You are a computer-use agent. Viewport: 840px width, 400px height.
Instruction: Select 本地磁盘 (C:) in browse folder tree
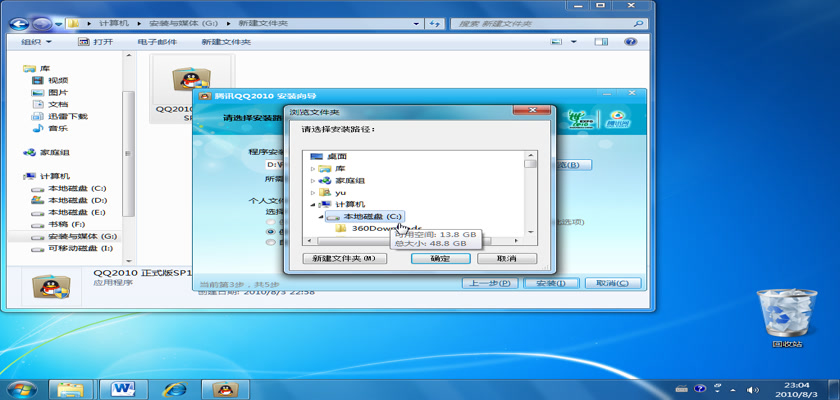[x=371, y=216]
